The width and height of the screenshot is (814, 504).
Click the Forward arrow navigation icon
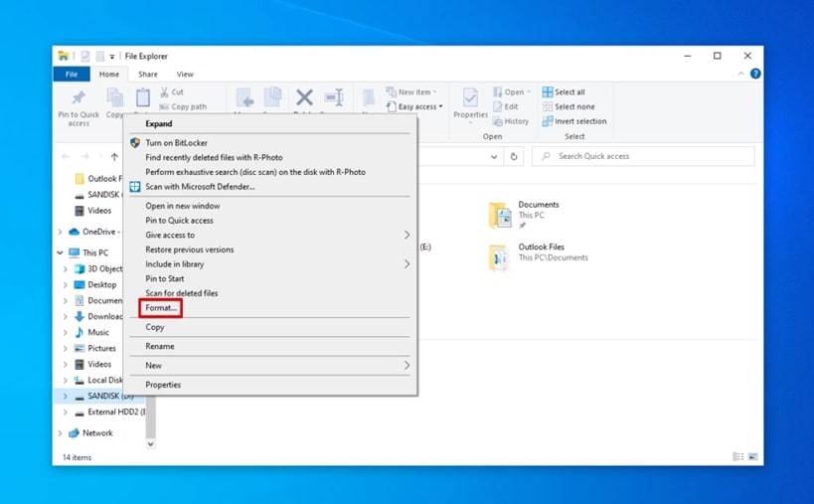(x=85, y=156)
